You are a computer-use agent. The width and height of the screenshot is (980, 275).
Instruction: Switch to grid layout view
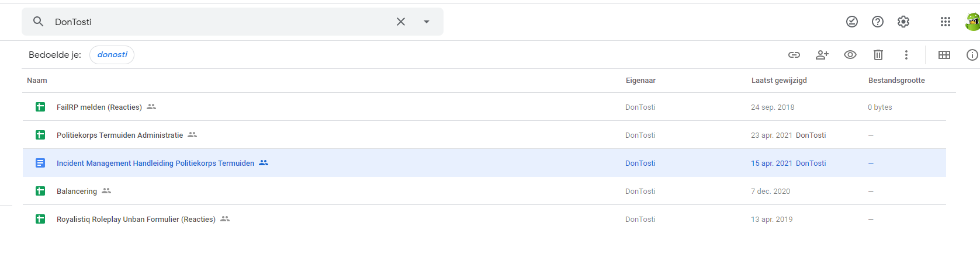(x=944, y=55)
